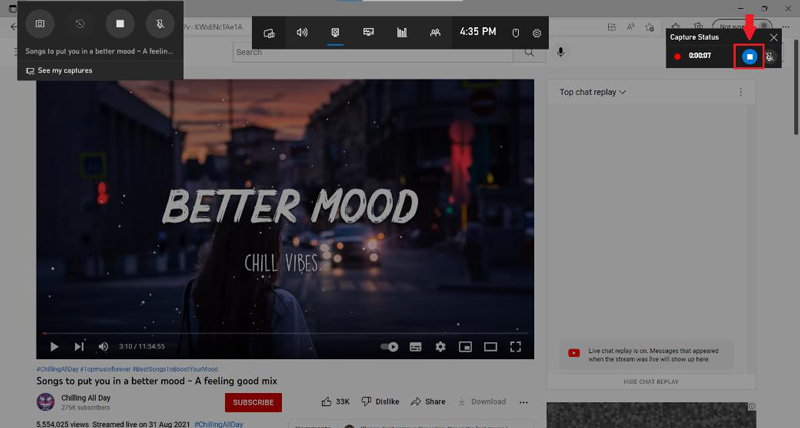The height and width of the screenshot is (428, 800).
Task: Mute the microphone in the Capture panel
Action: (159, 22)
